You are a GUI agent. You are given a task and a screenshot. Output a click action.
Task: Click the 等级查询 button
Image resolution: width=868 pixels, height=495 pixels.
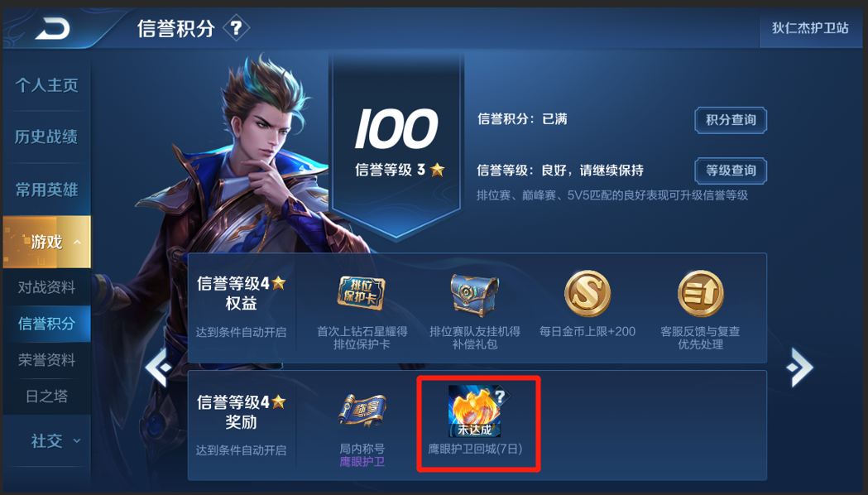point(731,171)
